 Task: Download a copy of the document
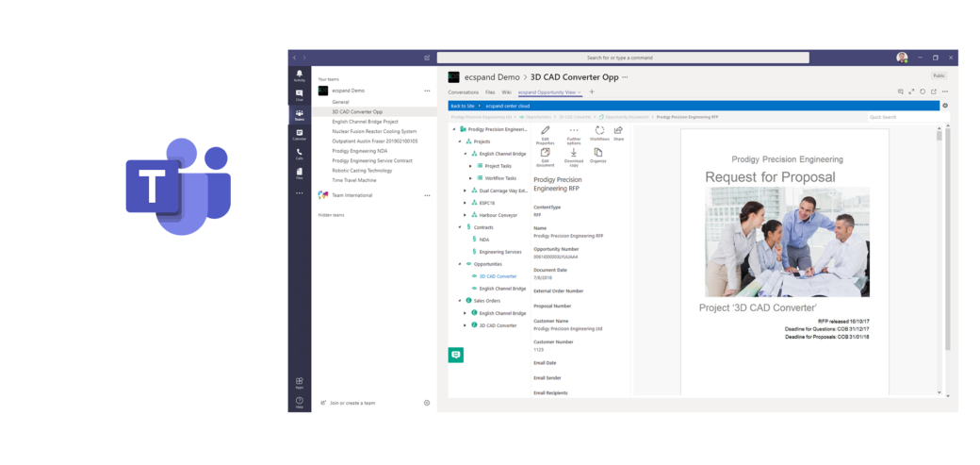pyautogui.click(x=574, y=158)
